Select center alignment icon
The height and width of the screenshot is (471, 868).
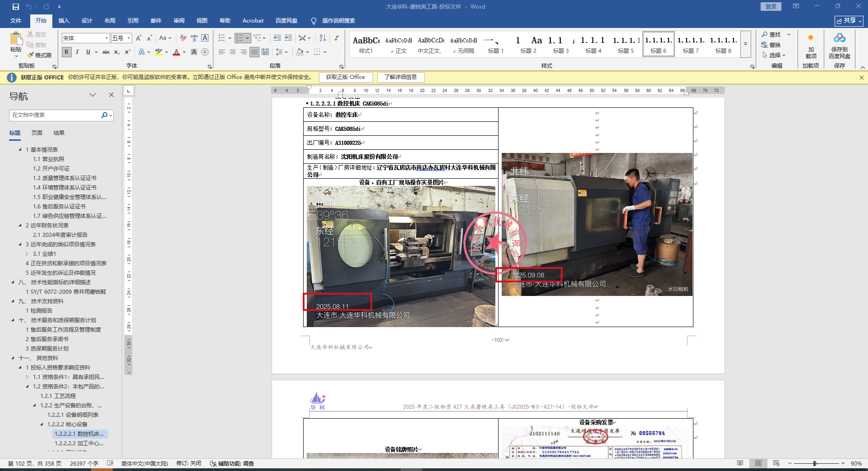[233, 52]
